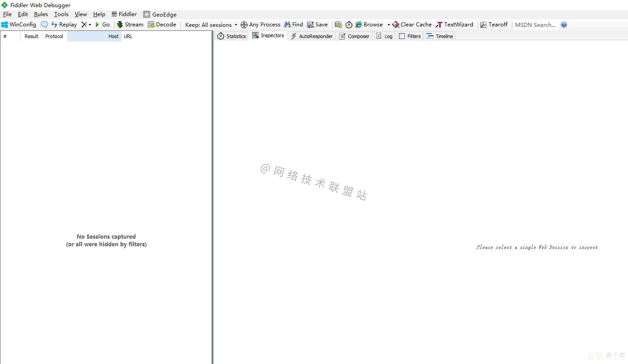This screenshot has width=628, height=364.
Task: Open the Tools menu
Action: click(61, 14)
